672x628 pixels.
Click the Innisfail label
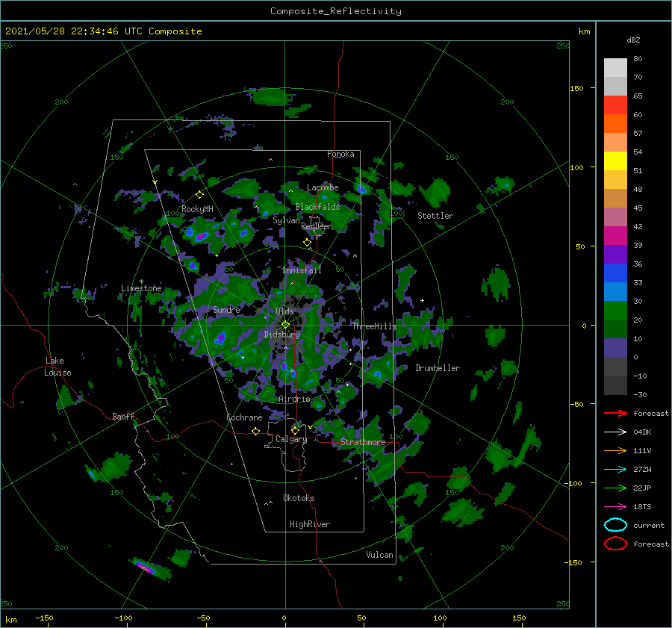(x=302, y=270)
